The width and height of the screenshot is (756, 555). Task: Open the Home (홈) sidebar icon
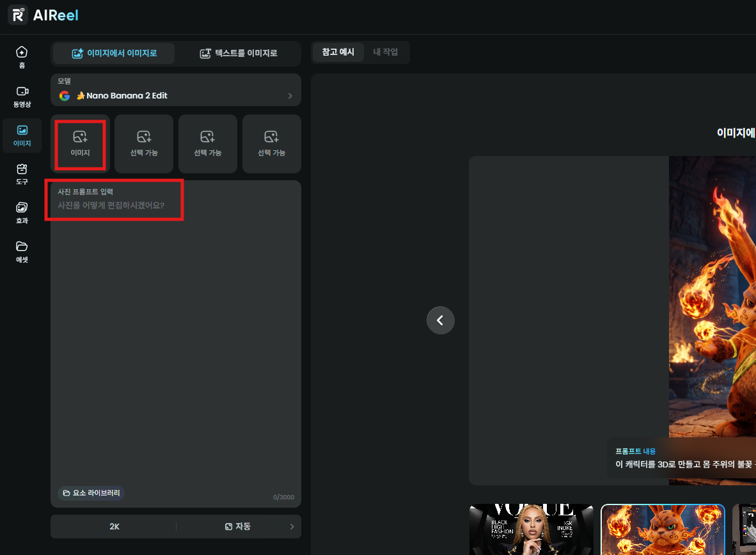click(22, 57)
